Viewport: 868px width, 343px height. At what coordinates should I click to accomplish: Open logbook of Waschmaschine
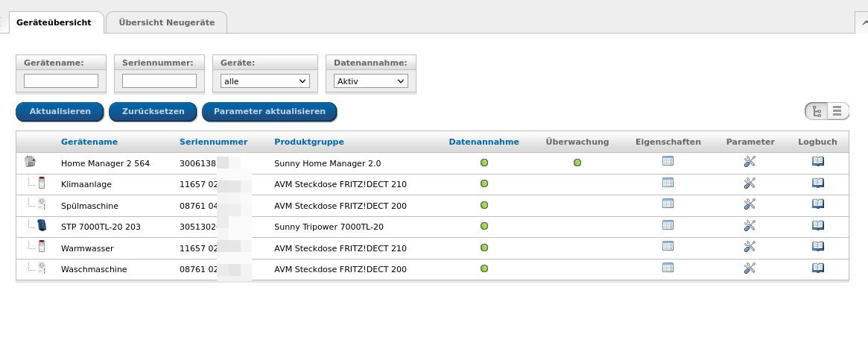click(817, 268)
